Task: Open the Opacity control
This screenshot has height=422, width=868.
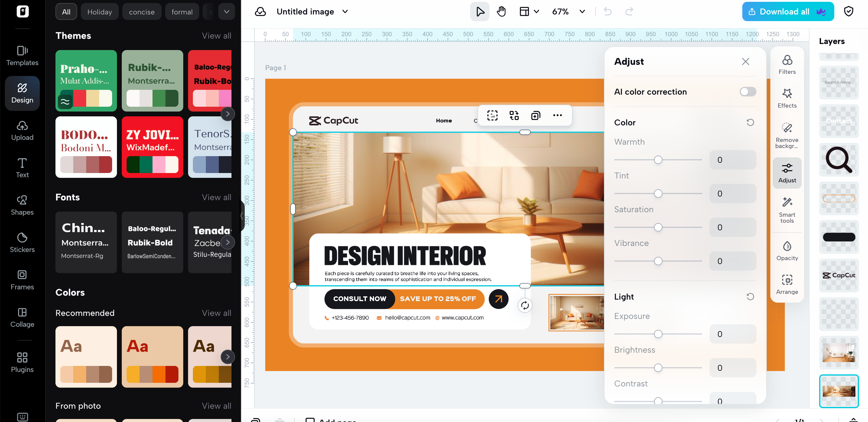Action: tap(787, 251)
